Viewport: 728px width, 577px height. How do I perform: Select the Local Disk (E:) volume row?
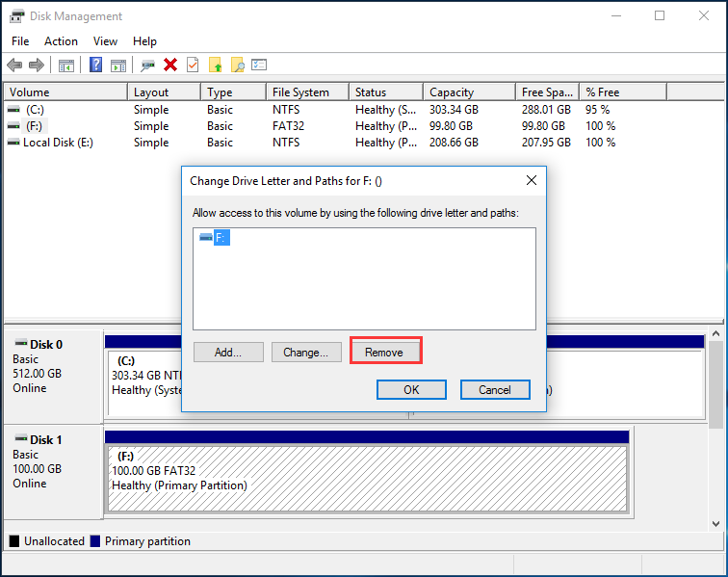[335, 143]
